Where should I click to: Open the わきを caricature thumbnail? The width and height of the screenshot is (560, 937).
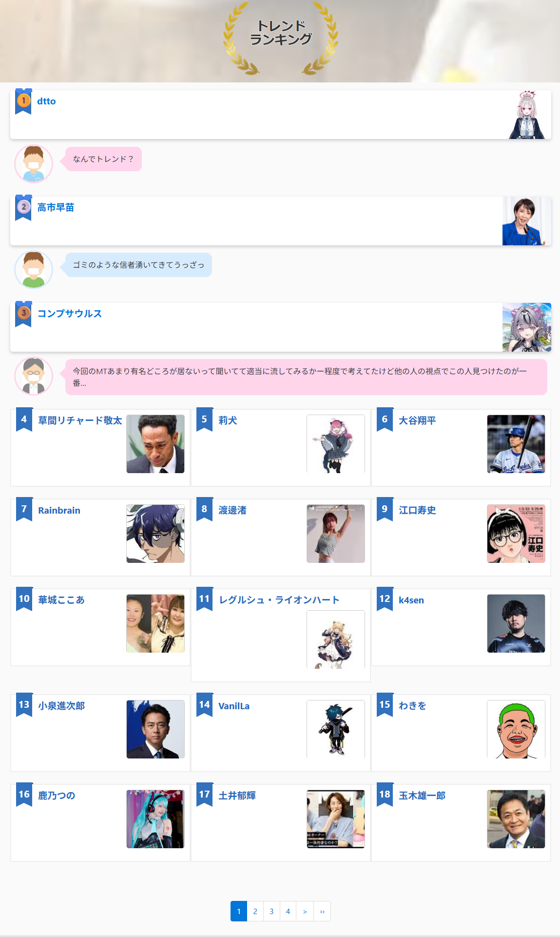click(516, 729)
